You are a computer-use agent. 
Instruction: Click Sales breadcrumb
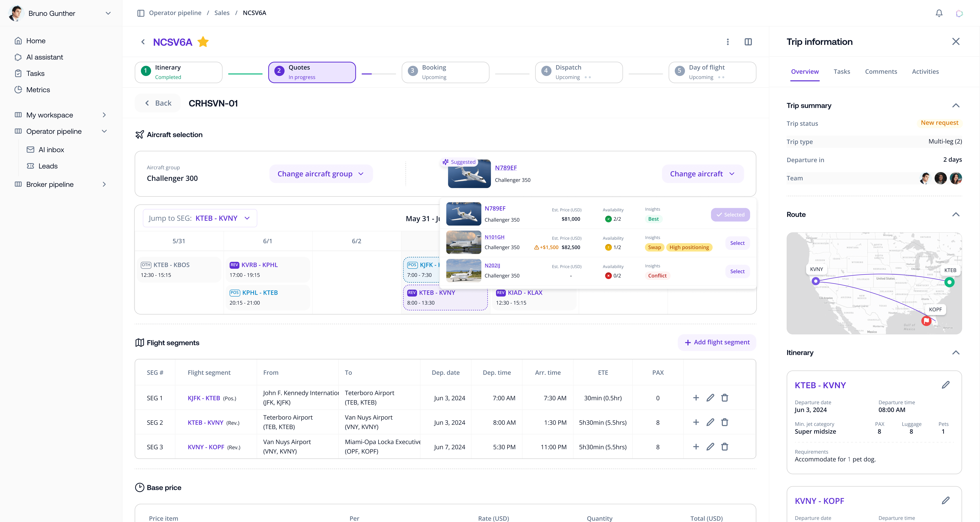pyautogui.click(x=222, y=13)
